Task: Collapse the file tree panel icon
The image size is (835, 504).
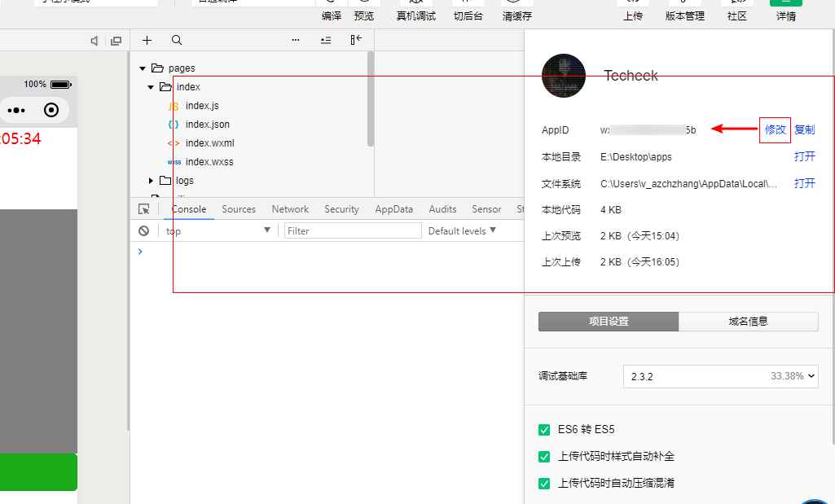Action: 356,40
